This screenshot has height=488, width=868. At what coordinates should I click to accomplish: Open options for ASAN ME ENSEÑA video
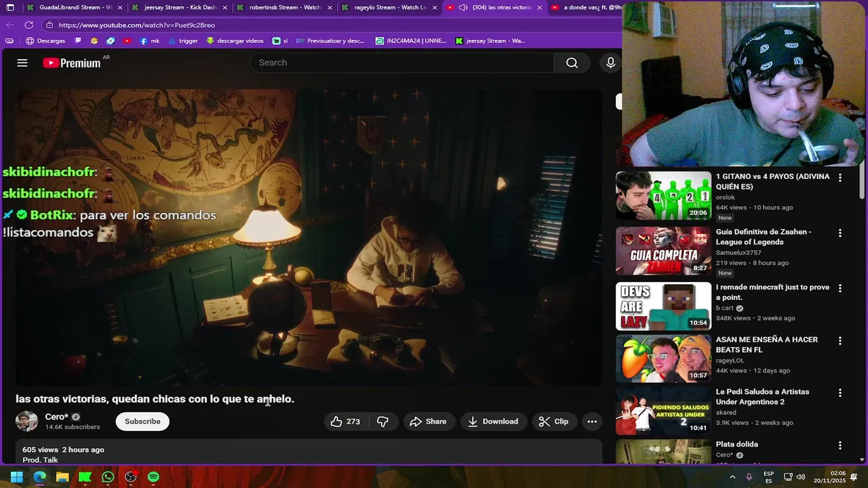point(840,341)
